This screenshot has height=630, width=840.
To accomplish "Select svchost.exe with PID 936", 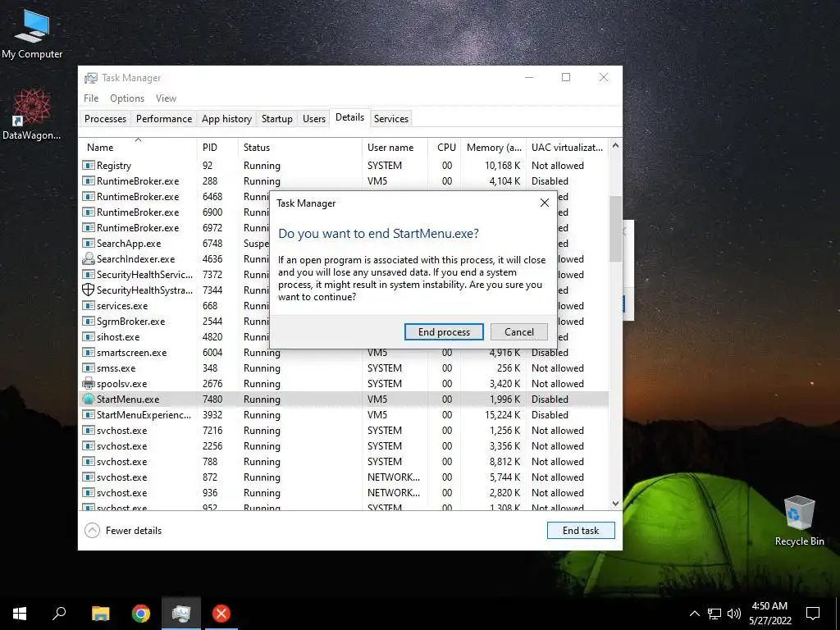I will (344, 492).
